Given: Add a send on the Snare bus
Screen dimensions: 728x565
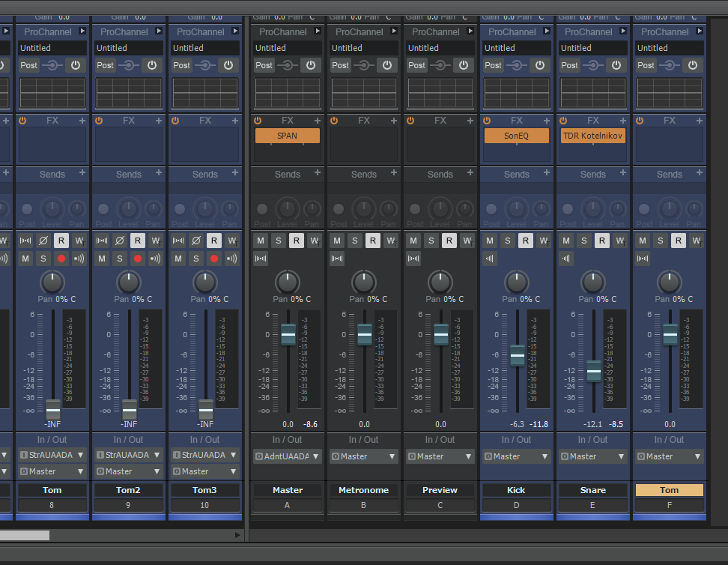Looking at the screenshot, I should pyautogui.click(x=622, y=173).
